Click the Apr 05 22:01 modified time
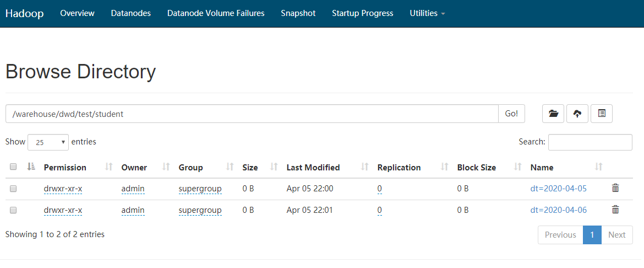Viewport: 644px width, 268px height. pos(310,210)
